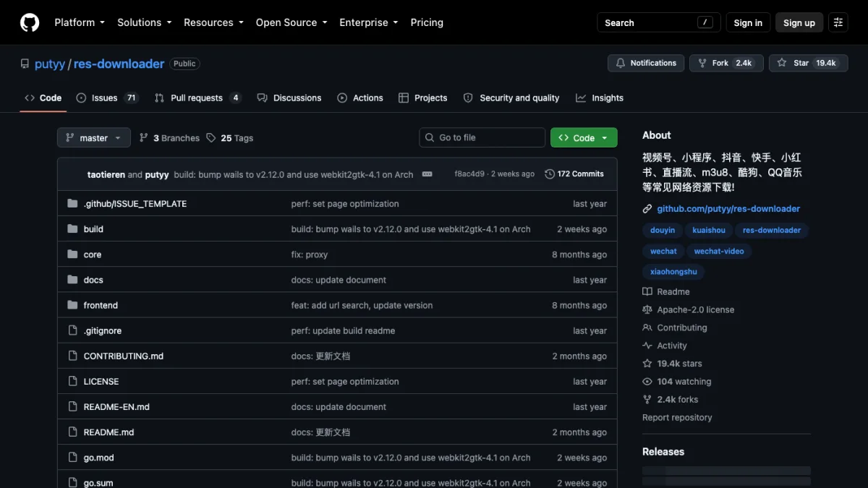The image size is (868, 488).
Task: Open the Releases heading link
Action: [x=663, y=452]
